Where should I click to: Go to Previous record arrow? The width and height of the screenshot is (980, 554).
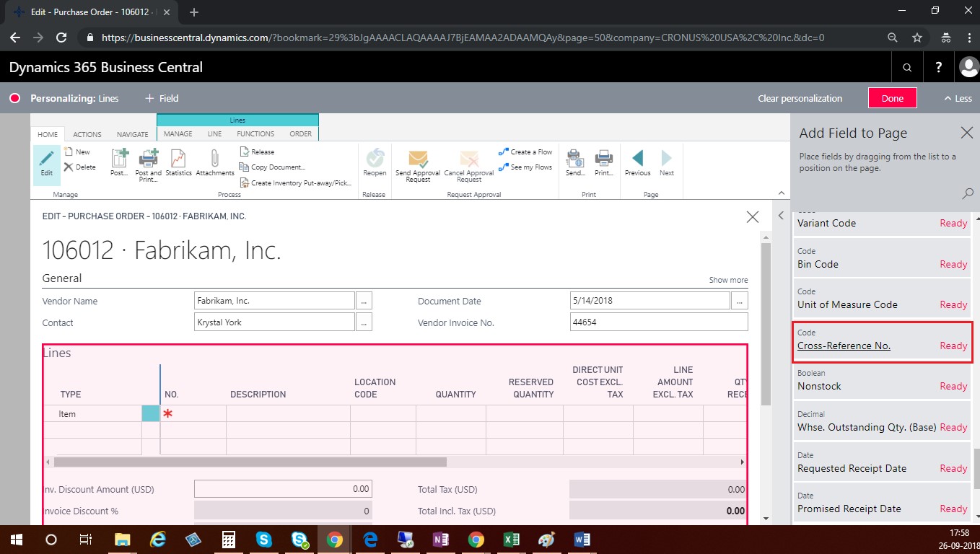tap(638, 163)
